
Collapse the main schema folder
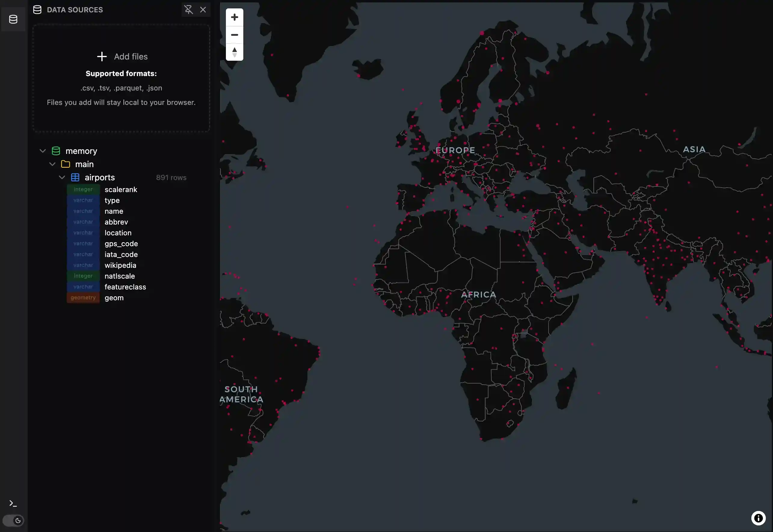(x=52, y=164)
